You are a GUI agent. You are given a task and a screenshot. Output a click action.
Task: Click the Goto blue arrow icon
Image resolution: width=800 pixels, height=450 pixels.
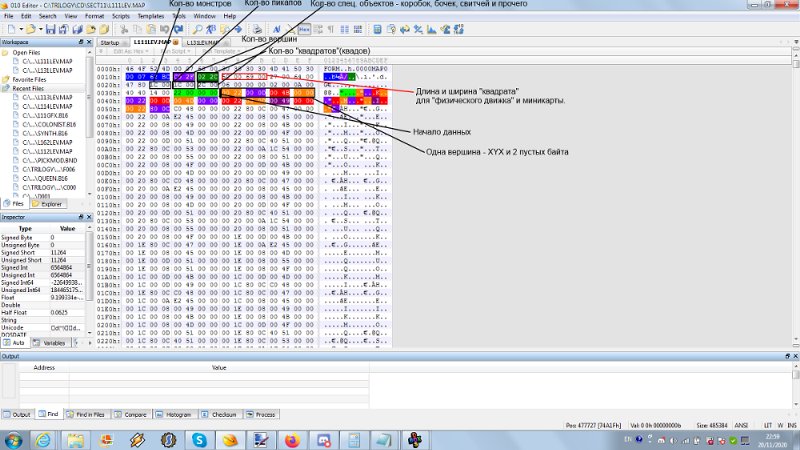[x=238, y=30]
